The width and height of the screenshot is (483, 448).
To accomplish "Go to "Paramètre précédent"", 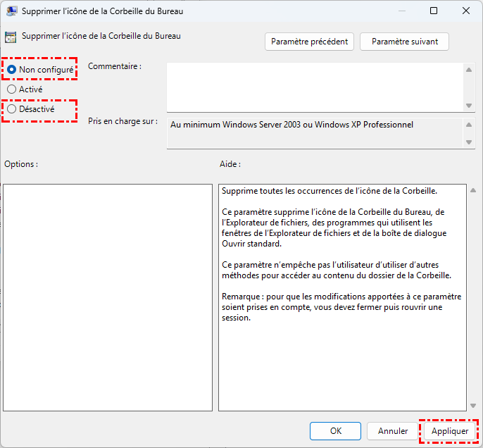I will tap(310, 42).
